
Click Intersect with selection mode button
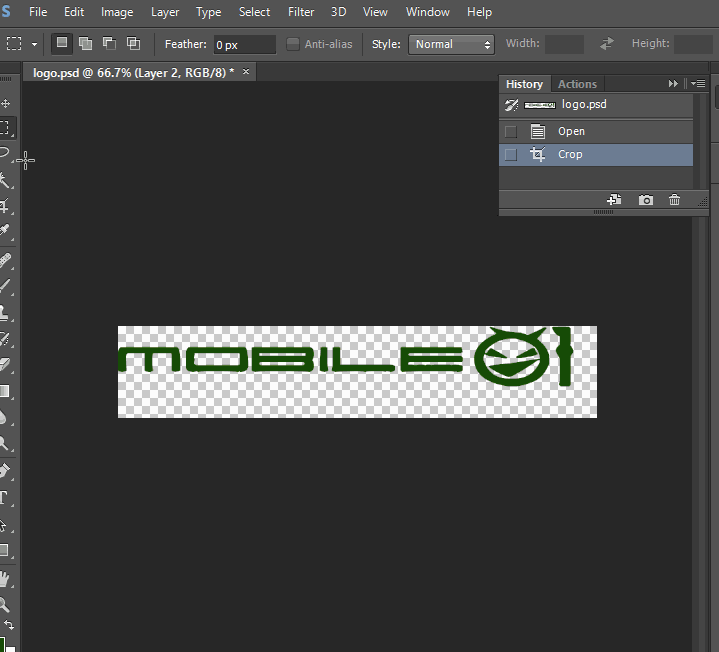pos(133,44)
